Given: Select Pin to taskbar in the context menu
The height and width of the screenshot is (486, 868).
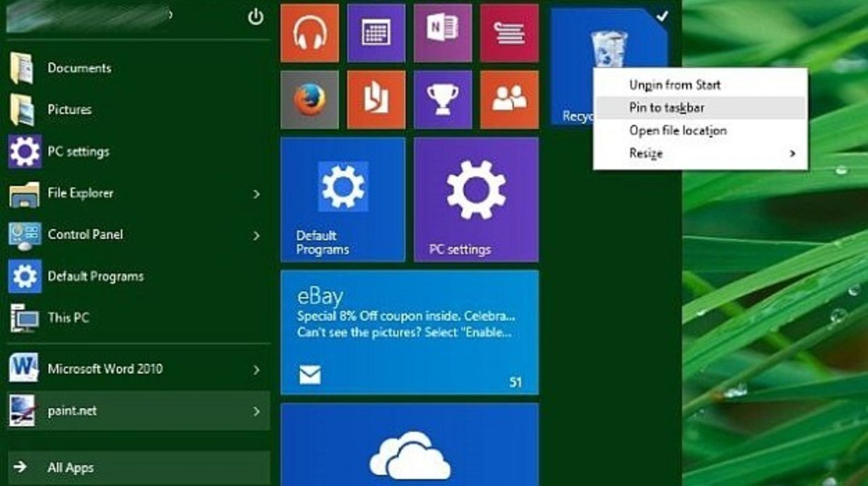Looking at the screenshot, I should coord(700,108).
